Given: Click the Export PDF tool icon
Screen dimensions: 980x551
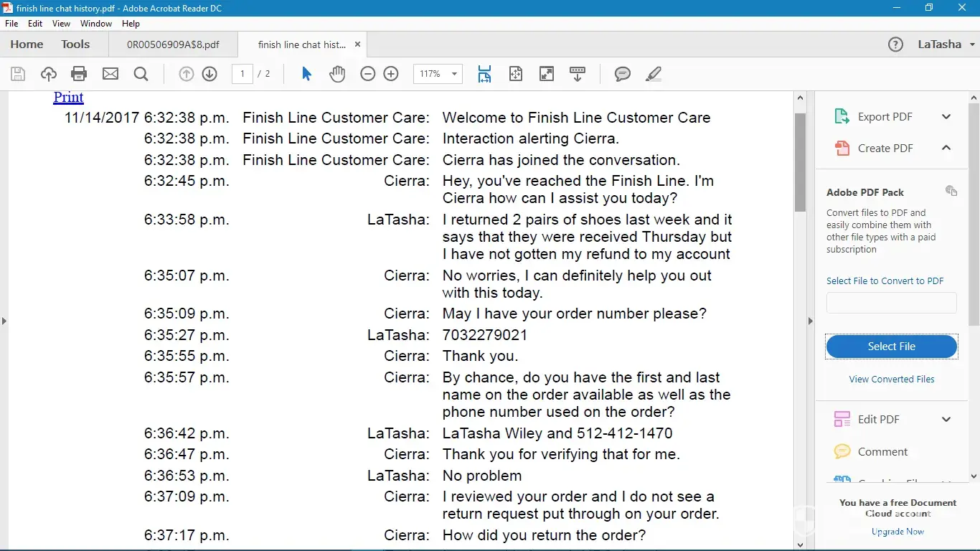Looking at the screenshot, I should tap(842, 117).
